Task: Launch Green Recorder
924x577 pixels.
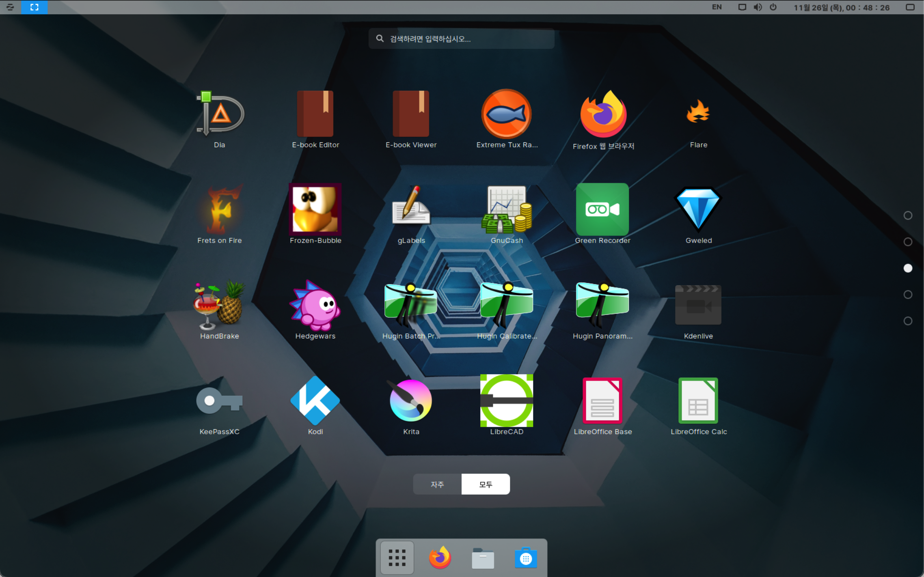Action: [x=603, y=215]
